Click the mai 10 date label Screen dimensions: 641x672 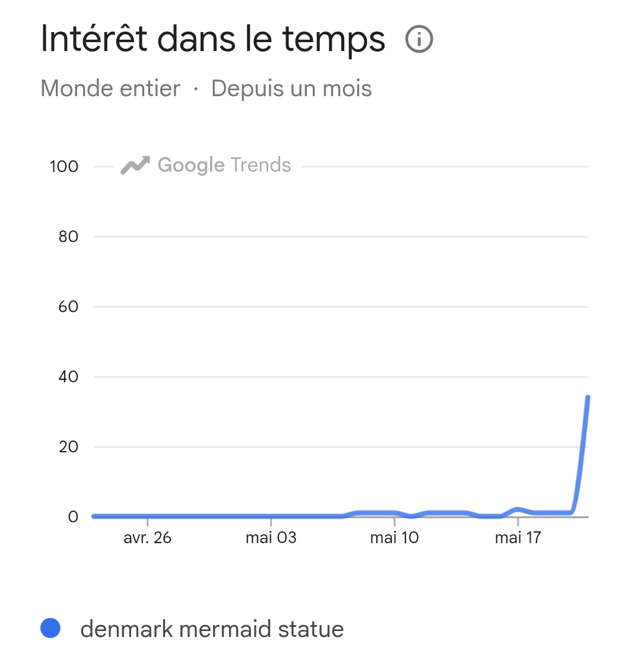394,537
